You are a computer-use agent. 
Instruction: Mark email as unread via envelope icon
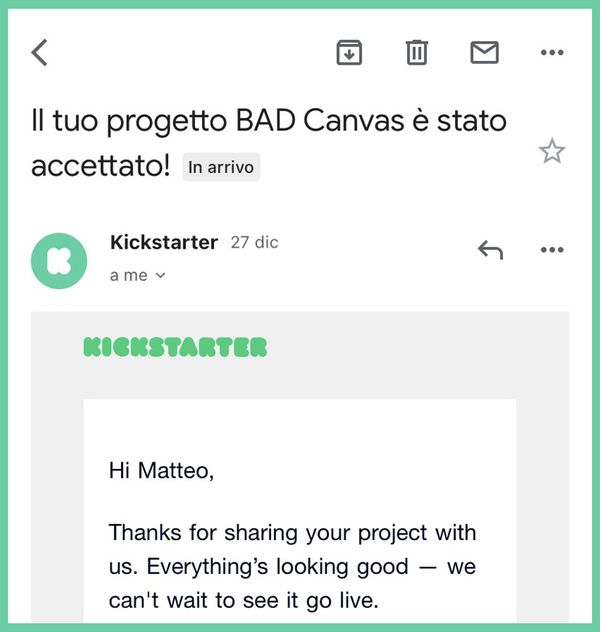484,52
